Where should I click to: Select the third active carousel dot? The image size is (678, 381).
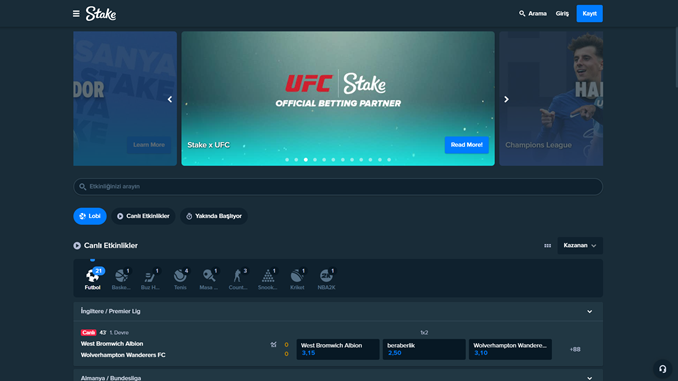[x=306, y=160]
